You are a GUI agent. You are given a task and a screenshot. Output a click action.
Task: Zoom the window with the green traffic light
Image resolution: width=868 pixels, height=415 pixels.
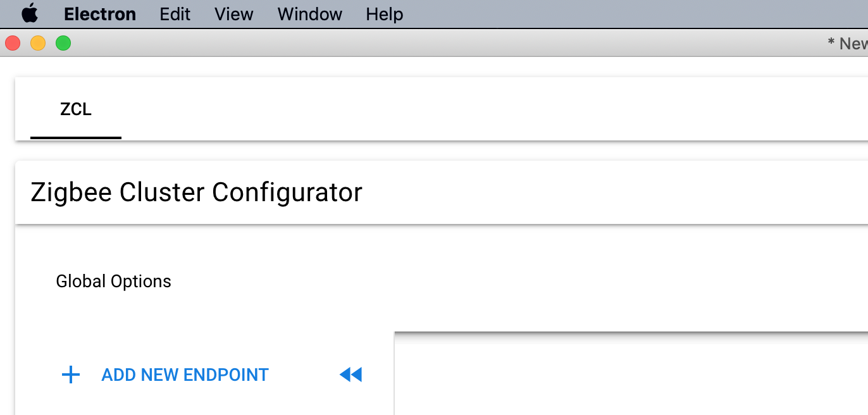[x=63, y=43]
